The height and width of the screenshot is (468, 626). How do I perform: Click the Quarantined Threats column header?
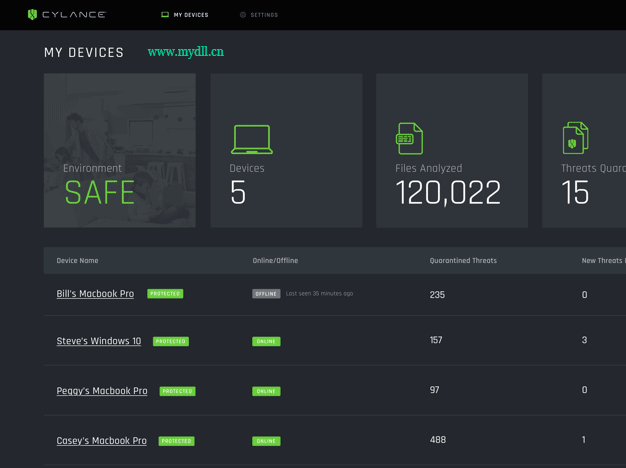tap(463, 261)
